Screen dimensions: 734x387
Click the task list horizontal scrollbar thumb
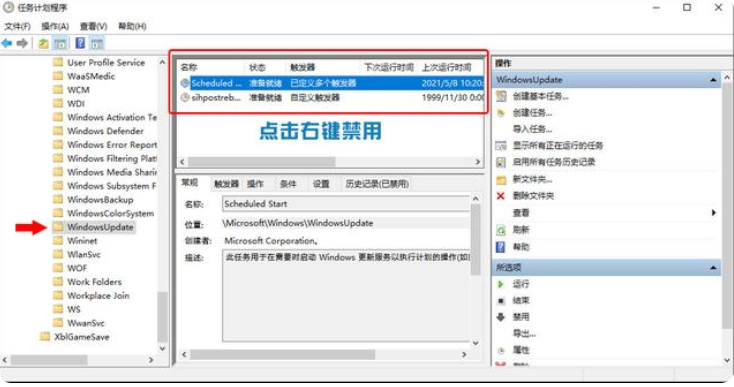click(x=262, y=162)
